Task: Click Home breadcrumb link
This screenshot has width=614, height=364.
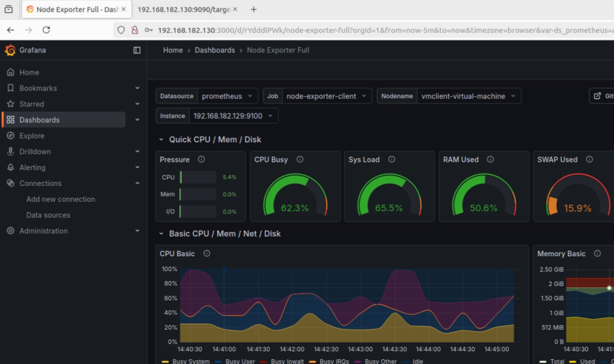Action: (173, 50)
